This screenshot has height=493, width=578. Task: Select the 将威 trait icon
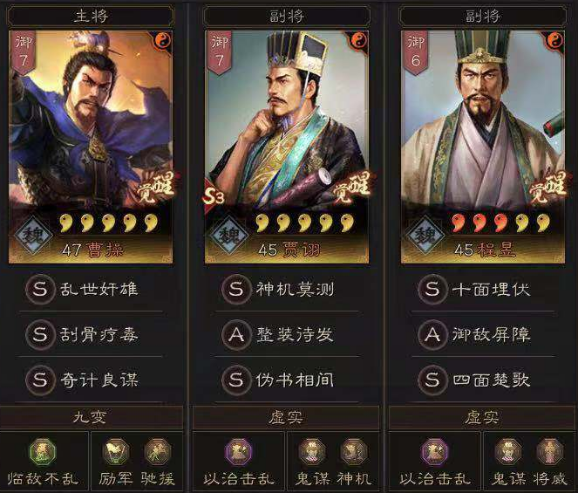coord(550,451)
